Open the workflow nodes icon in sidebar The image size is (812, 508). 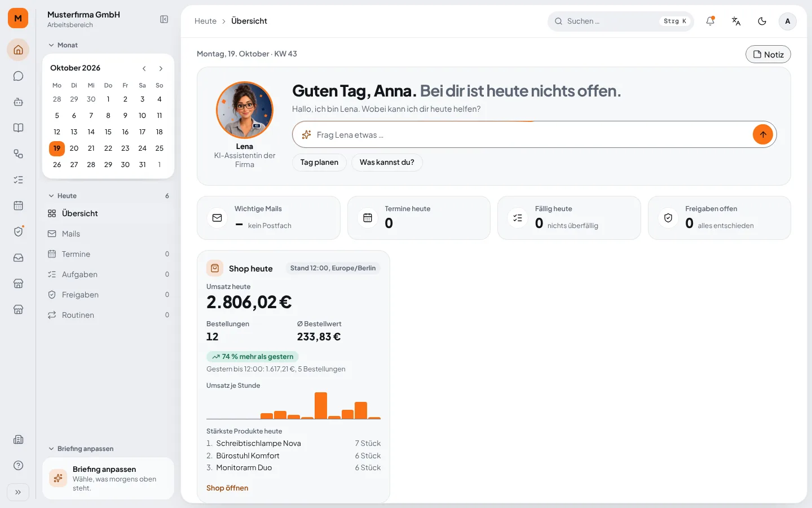[18, 154]
